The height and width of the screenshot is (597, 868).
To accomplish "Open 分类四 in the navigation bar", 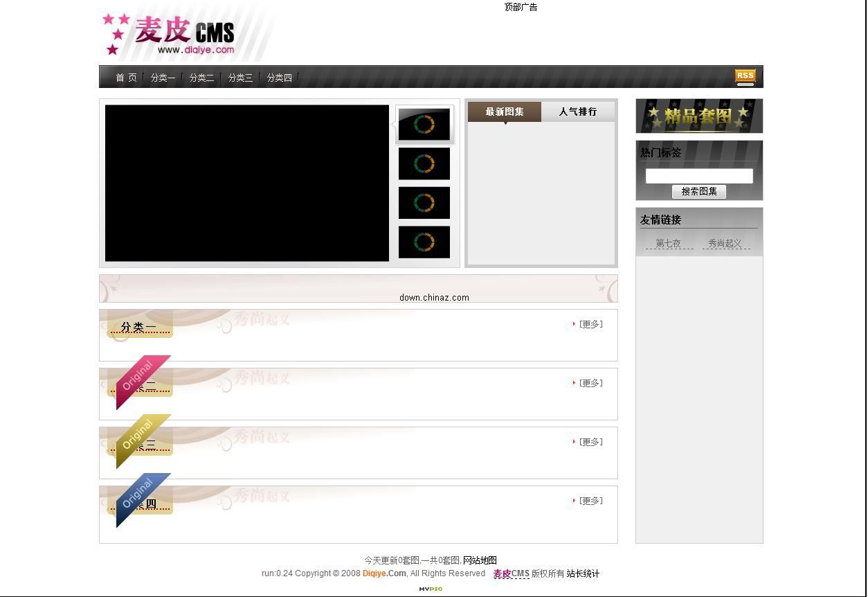I will [x=279, y=78].
